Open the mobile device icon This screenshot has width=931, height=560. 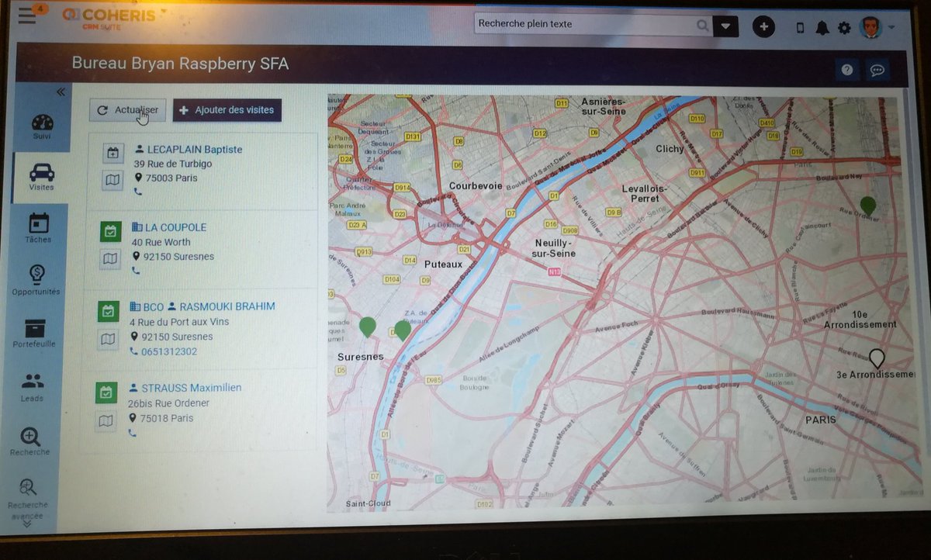tap(801, 28)
